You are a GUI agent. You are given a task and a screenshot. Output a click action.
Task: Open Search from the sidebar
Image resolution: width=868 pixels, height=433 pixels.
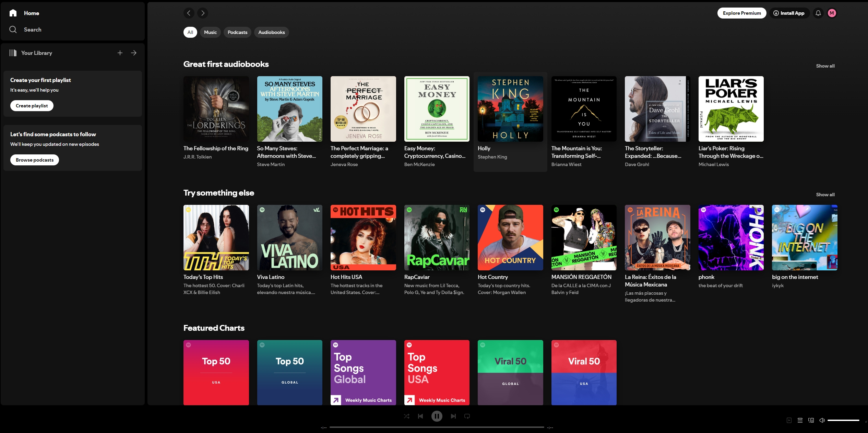click(x=25, y=30)
